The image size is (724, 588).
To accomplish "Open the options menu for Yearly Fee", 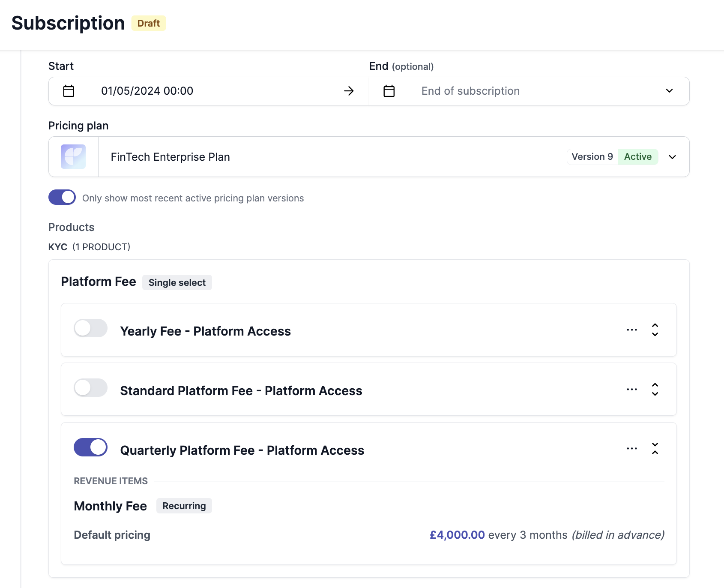I will coord(632,330).
